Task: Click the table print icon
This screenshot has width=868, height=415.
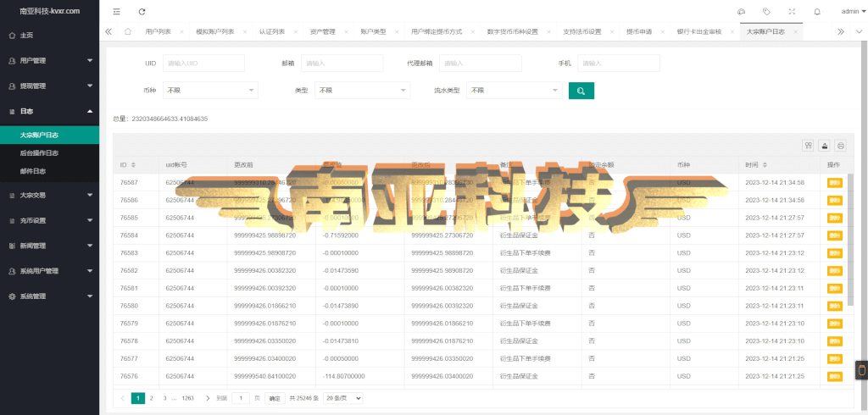Action: click(x=841, y=146)
